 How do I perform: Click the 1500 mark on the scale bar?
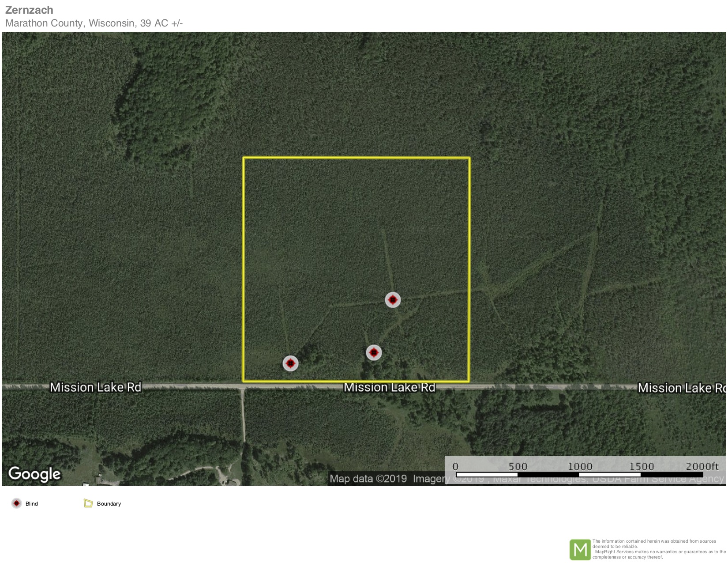coord(641,466)
